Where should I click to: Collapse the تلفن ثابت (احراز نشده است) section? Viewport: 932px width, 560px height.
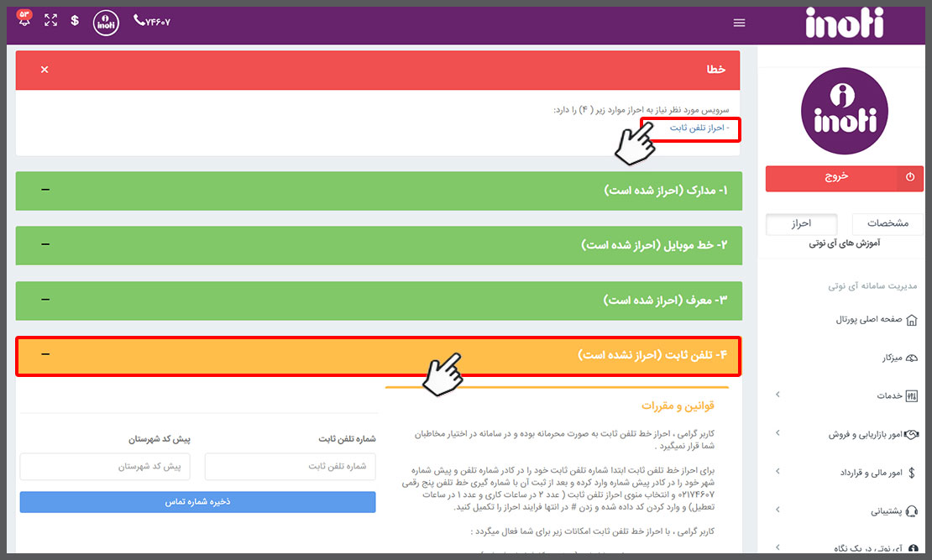[45, 355]
